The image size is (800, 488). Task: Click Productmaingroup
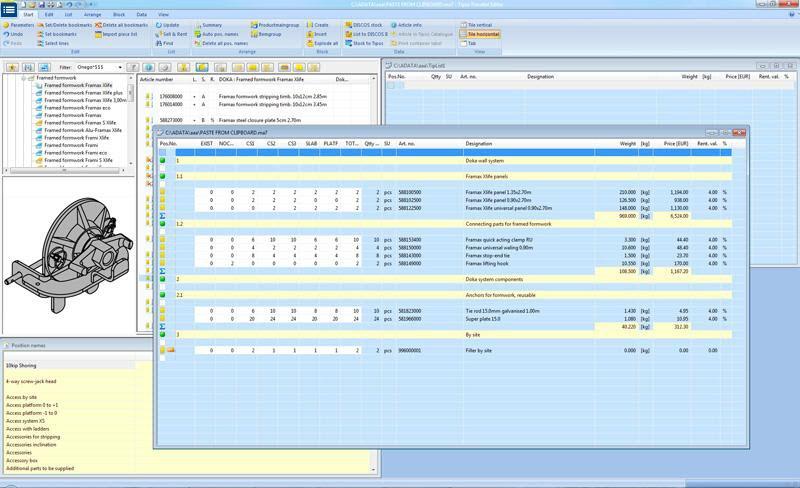(x=275, y=25)
